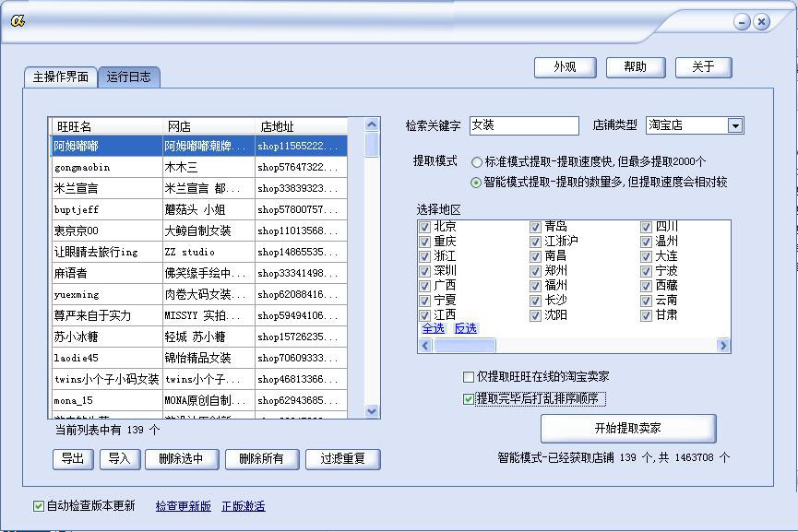Click the 检索关键字 input field

tap(523, 125)
